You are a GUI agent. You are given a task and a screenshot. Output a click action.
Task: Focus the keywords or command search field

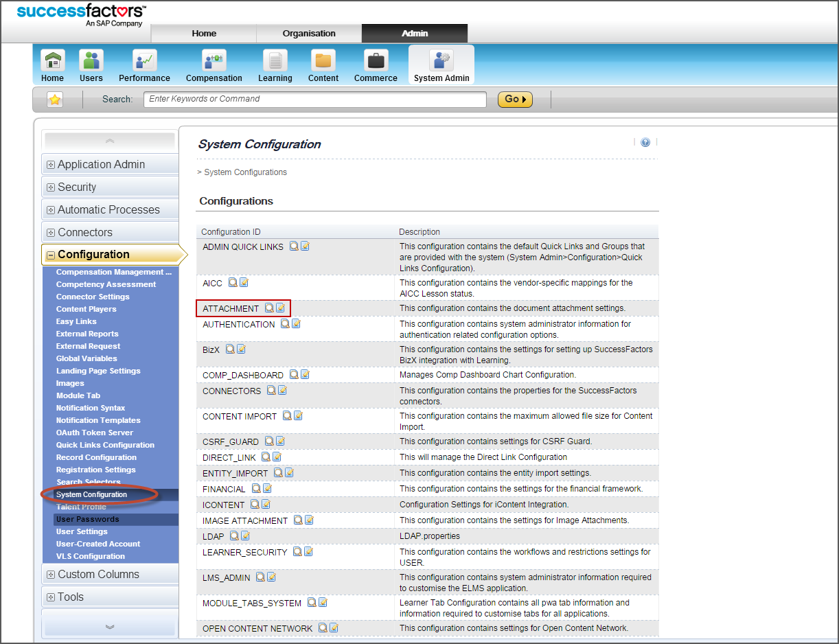coord(315,100)
